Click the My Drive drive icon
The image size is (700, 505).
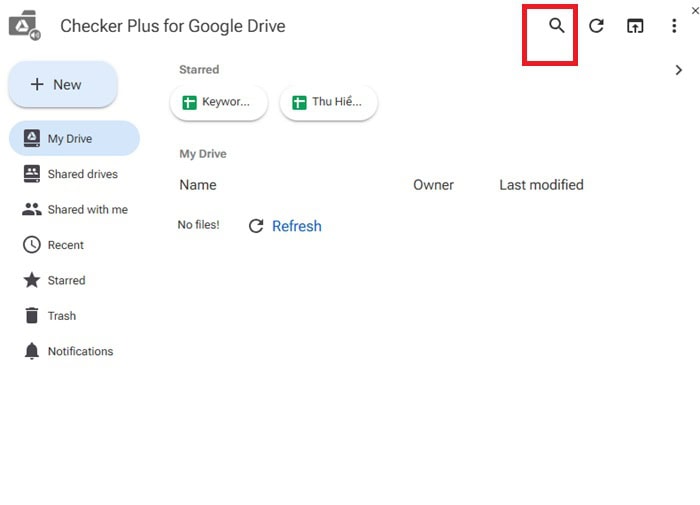click(31, 138)
